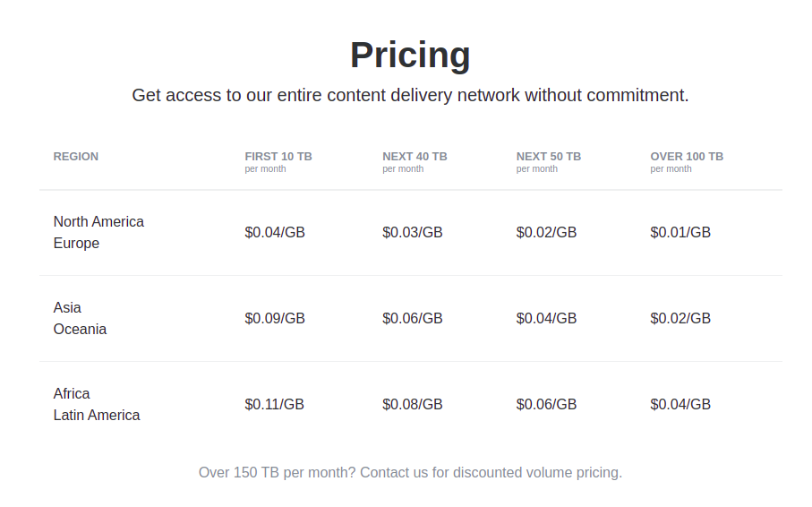The width and height of the screenshot is (812, 507).
Task: Click the FIRST 10 TB column header
Action: click(x=278, y=157)
